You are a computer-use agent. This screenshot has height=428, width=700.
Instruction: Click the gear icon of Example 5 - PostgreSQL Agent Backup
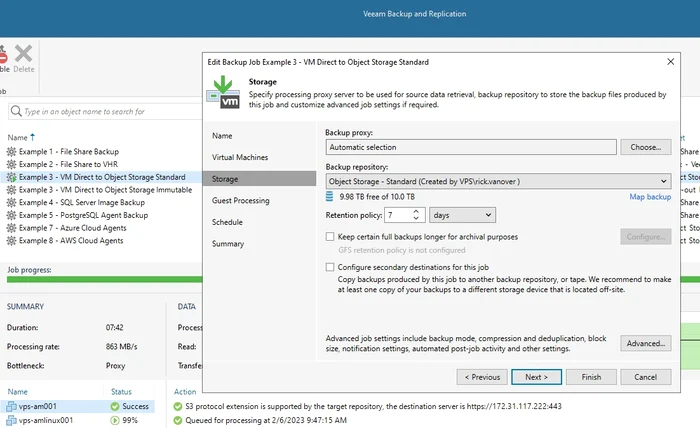pyautogui.click(x=12, y=215)
